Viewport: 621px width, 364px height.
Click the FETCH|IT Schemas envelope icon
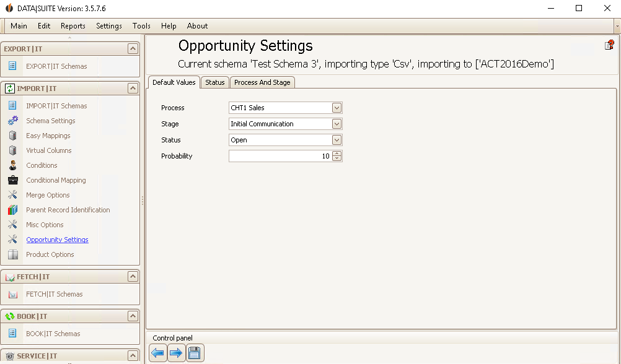(x=12, y=294)
